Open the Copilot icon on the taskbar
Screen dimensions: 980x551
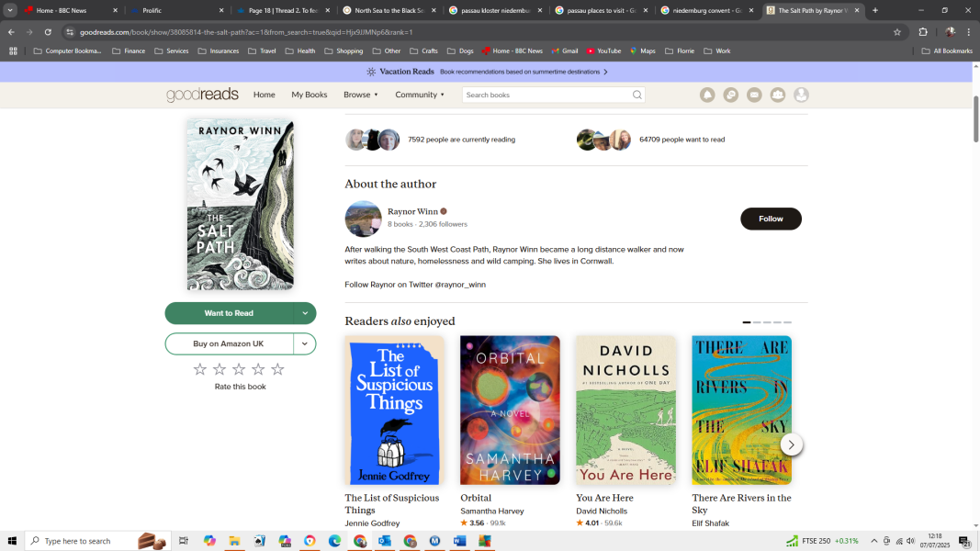(x=209, y=541)
